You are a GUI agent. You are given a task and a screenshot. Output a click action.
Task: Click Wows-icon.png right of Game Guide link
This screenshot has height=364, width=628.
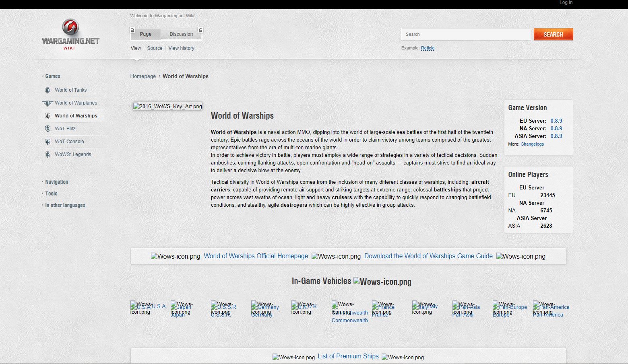click(x=521, y=256)
